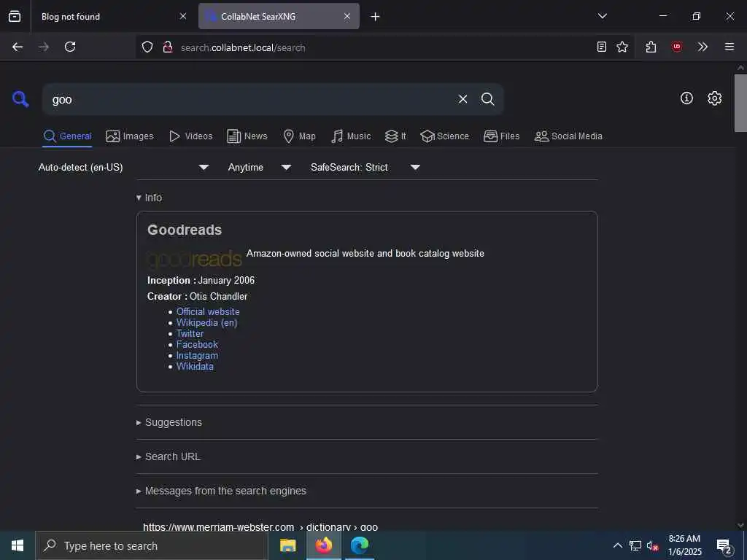This screenshot has height=560, width=747.
Task: Open the Goodreads Instagram link
Action: pos(197,355)
